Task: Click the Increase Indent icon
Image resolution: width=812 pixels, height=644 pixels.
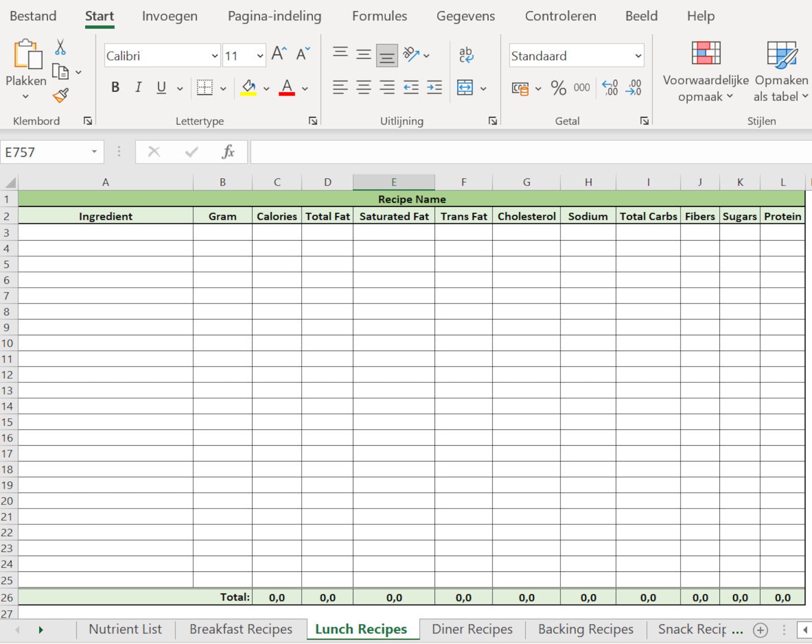Action: tap(434, 88)
